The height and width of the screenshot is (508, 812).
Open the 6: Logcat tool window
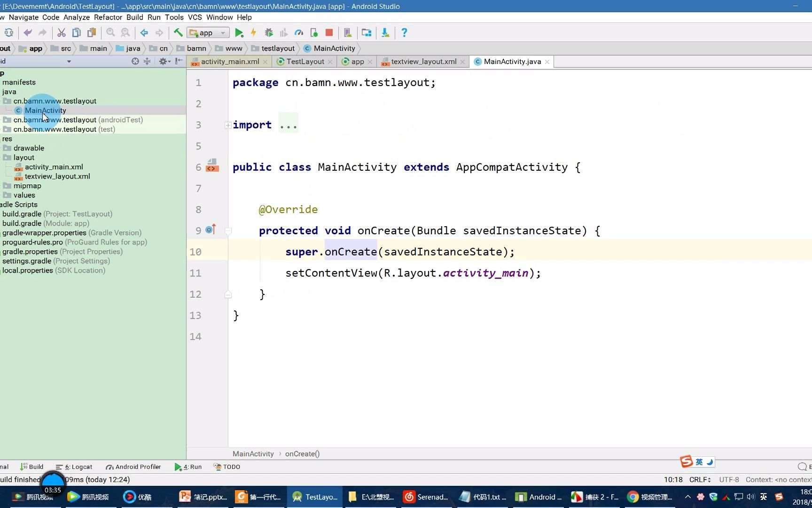coord(74,467)
